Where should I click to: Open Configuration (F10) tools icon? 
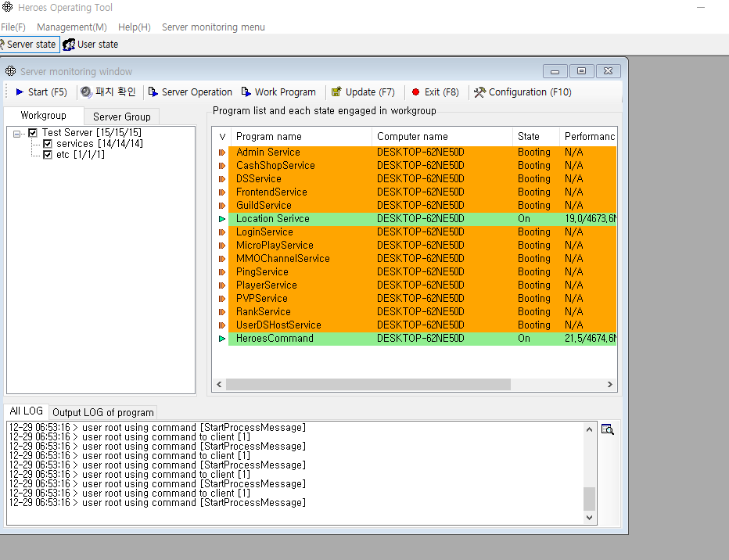480,92
